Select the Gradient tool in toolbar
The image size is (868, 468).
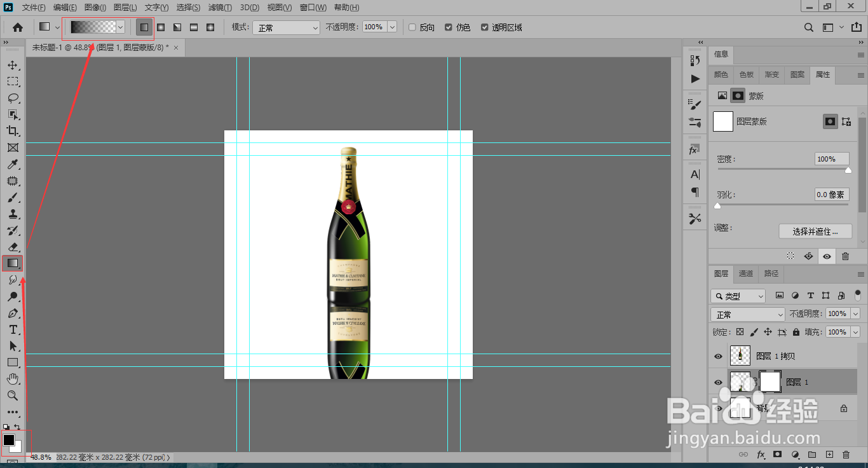click(13, 263)
